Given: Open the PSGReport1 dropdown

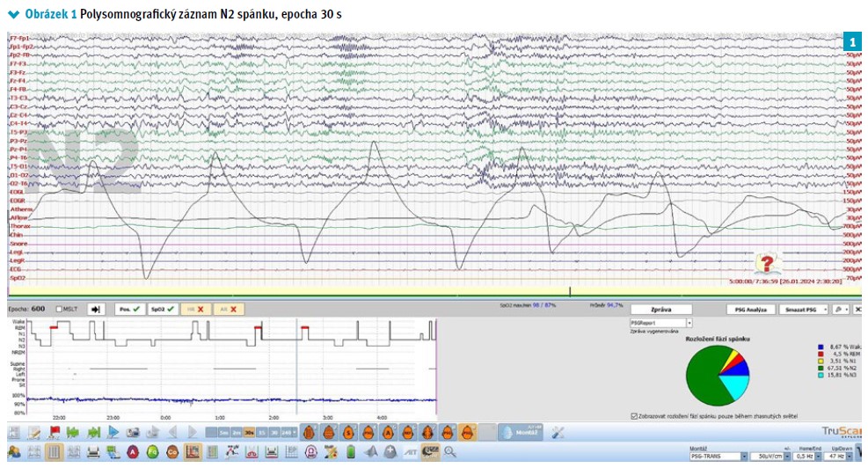Looking at the screenshot, I should coord(689,323).
